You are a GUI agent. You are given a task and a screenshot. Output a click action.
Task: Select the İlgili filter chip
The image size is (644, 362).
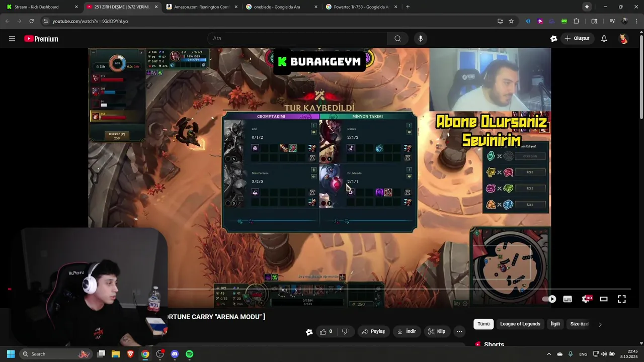[x=555, y=324]
